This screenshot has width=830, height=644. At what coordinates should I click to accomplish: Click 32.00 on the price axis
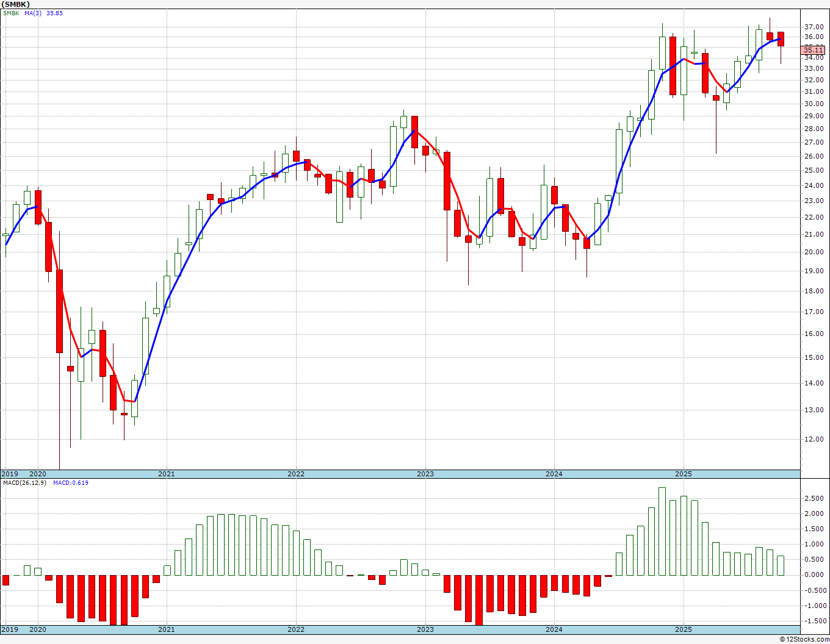[814, 80]
